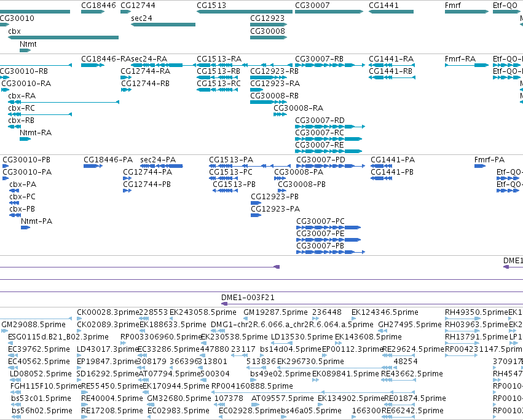Select transcript sec24-RA

149,59
